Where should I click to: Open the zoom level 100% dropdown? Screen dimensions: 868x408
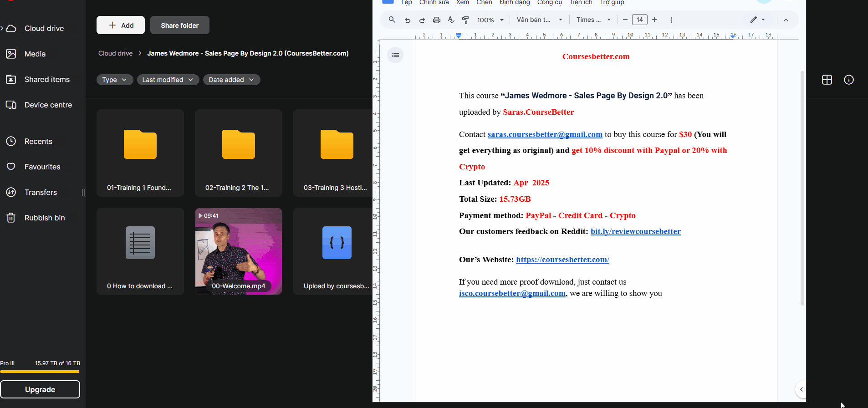[x=490, y=20]
